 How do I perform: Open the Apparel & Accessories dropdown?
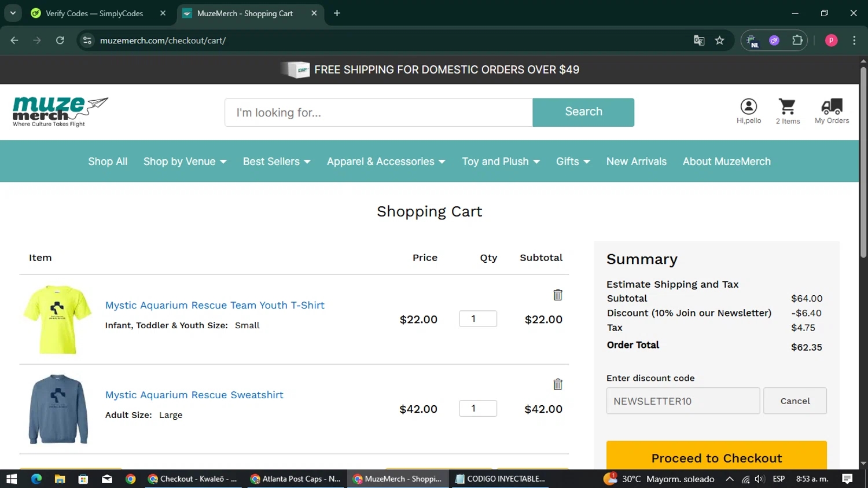coord(386,162)
